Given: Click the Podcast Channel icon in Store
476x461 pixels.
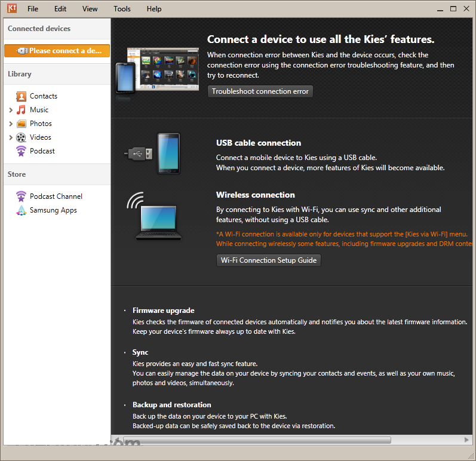Looking at the screenshot, I should 21,196.
